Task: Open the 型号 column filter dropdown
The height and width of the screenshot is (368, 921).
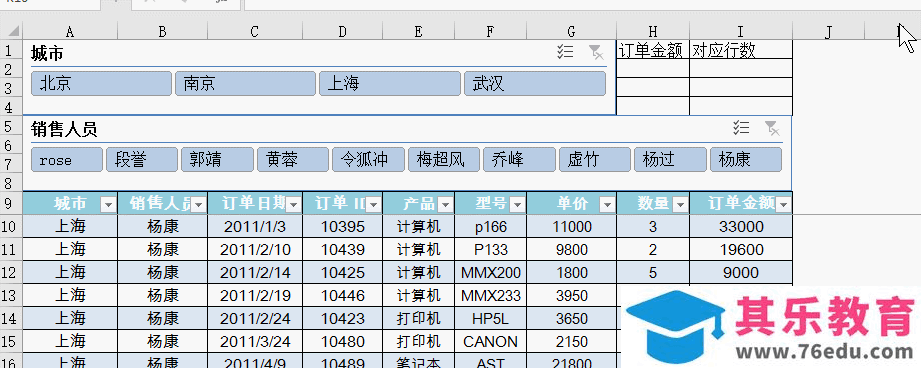Action: pos(517,205)
